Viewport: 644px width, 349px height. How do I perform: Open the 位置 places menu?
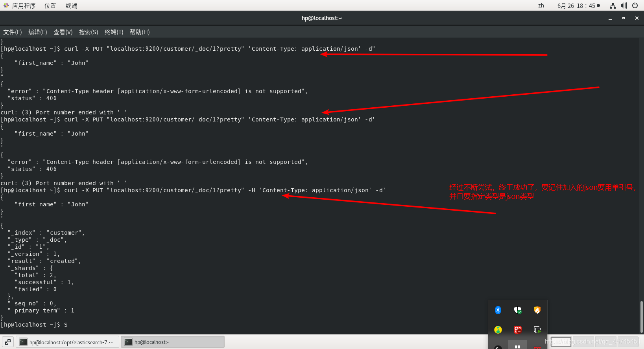pyautogui.click(x=50, y=6)
